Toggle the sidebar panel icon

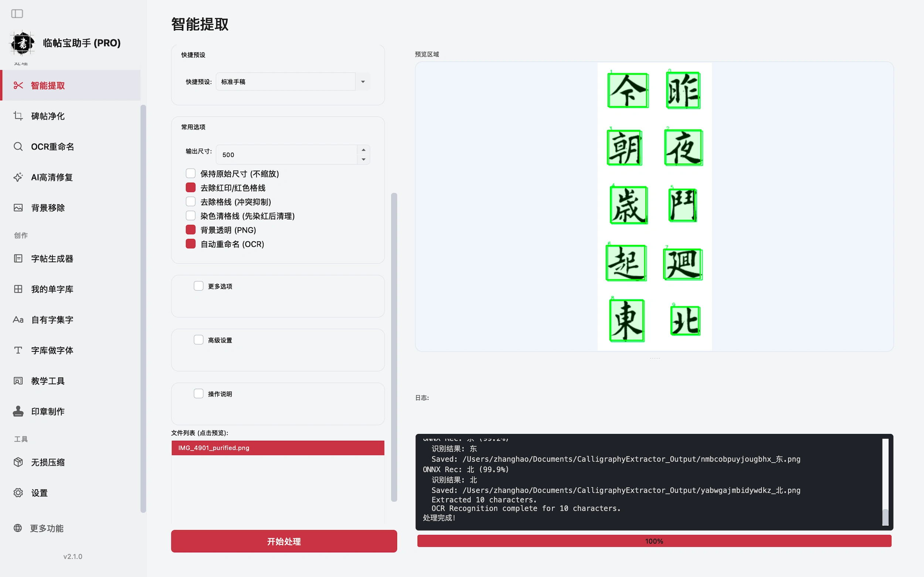point(17,14)
